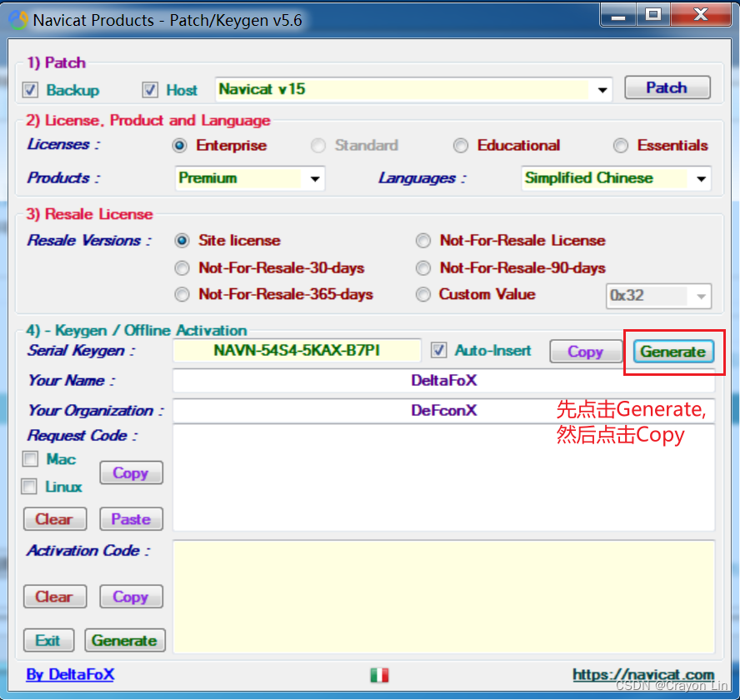740x700 pixels.
Task: Click inside the Request Code text area
Action: [x=443, y=477]
